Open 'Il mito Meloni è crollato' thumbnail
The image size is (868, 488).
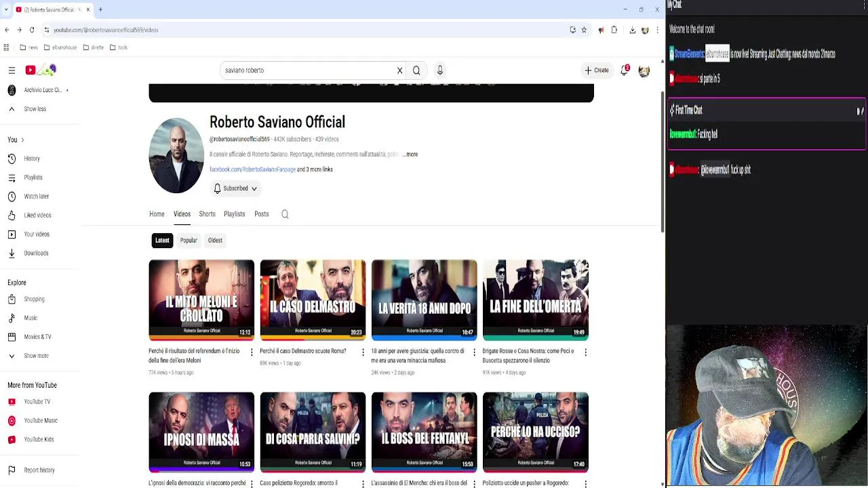point(201,300)
